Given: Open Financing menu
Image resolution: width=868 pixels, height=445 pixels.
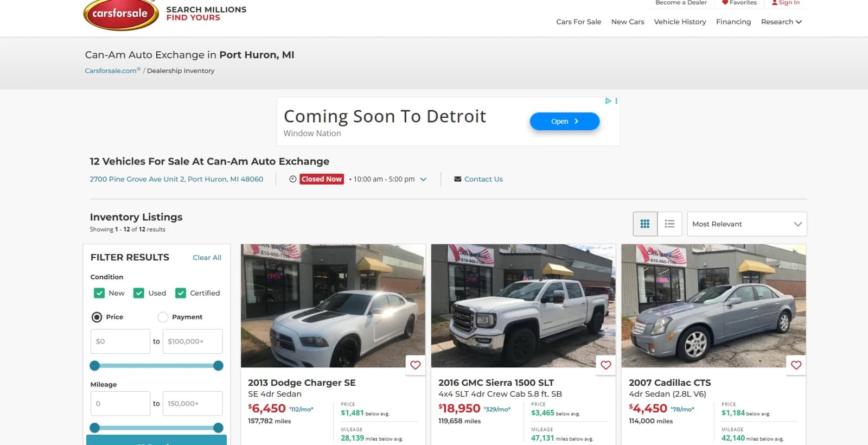Looking at the screenshot, I should pyautogui.click(x=733, y=22).
